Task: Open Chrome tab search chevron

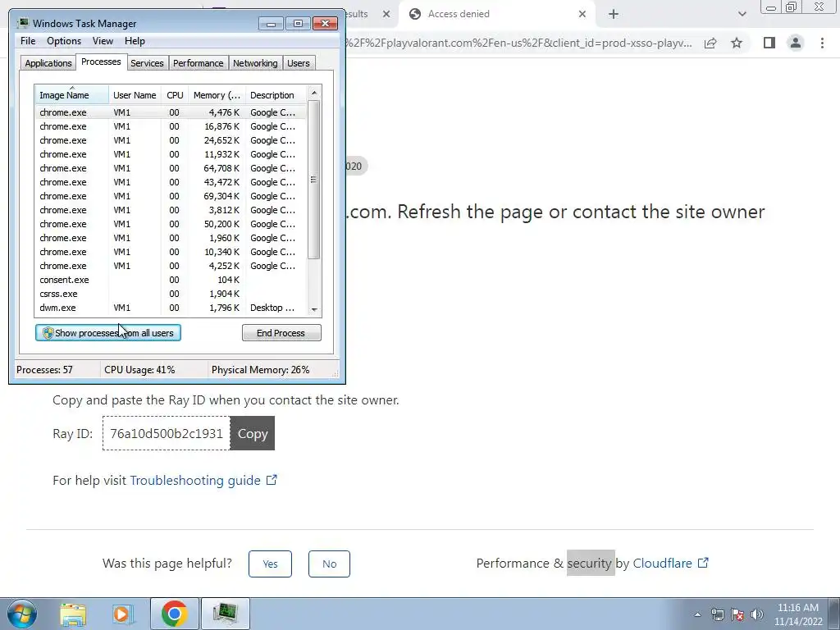Action: 742,14
